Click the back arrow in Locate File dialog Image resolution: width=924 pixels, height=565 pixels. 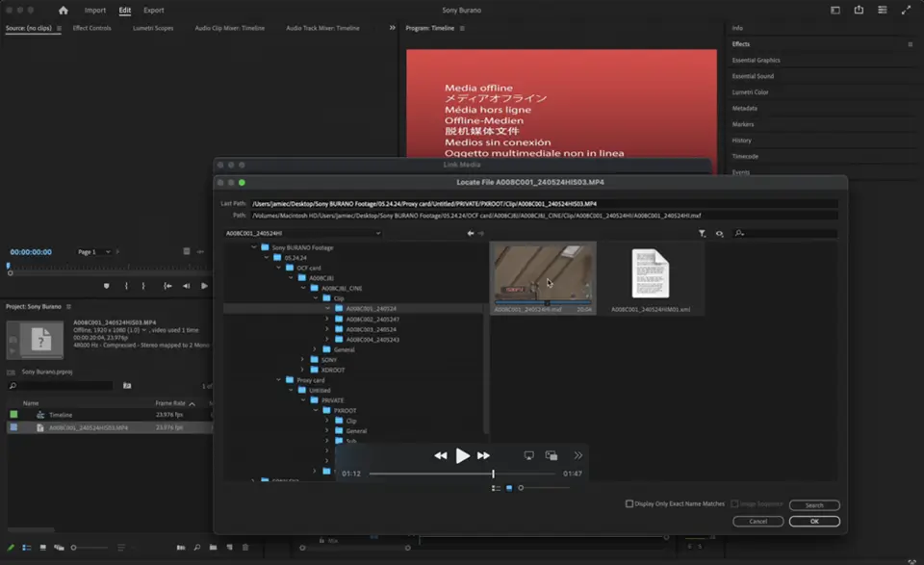coord(471,233)
